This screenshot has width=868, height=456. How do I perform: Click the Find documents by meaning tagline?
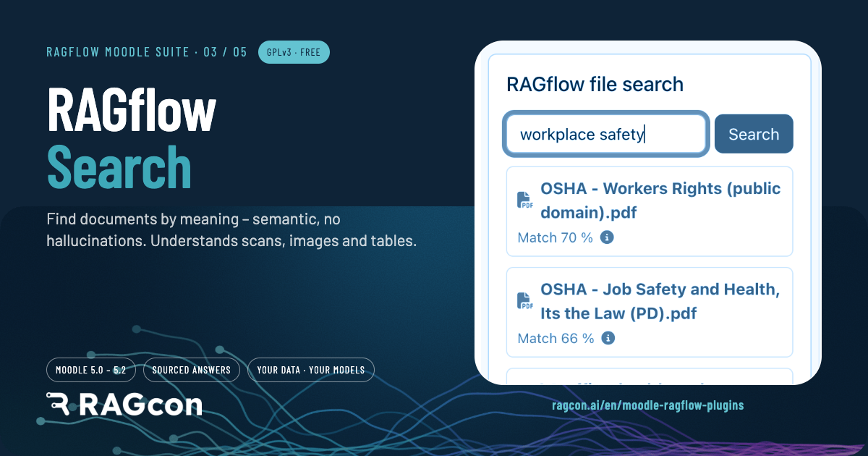tap(231, 229)
